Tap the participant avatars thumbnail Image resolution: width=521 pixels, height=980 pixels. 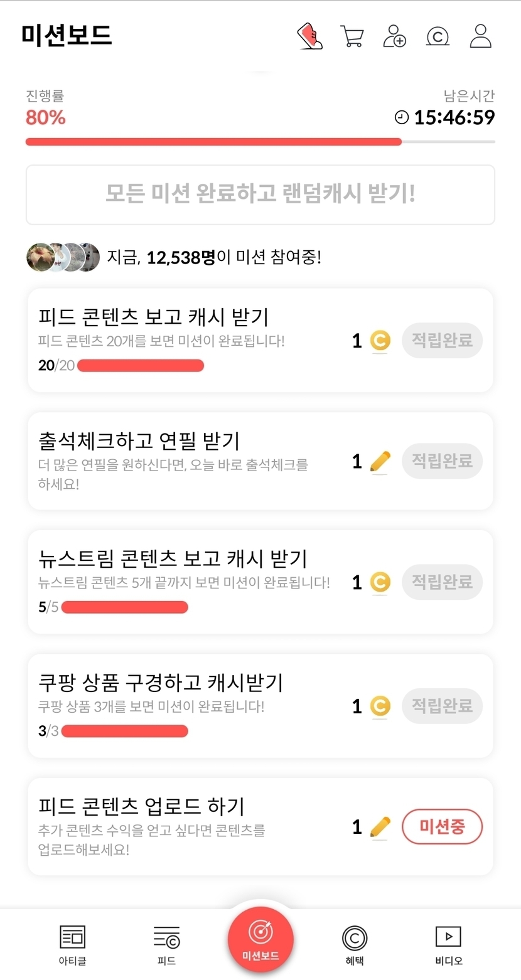63,257
